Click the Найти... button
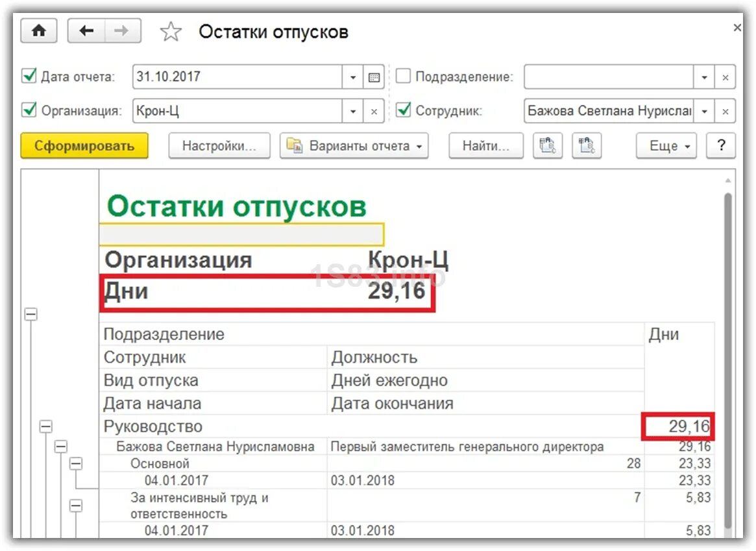The width and height of the screenshot is (756, 551). point(486,145)
